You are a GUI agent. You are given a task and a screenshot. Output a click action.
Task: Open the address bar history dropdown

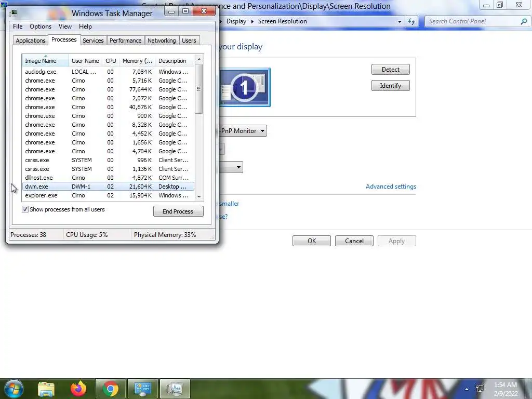400,21
